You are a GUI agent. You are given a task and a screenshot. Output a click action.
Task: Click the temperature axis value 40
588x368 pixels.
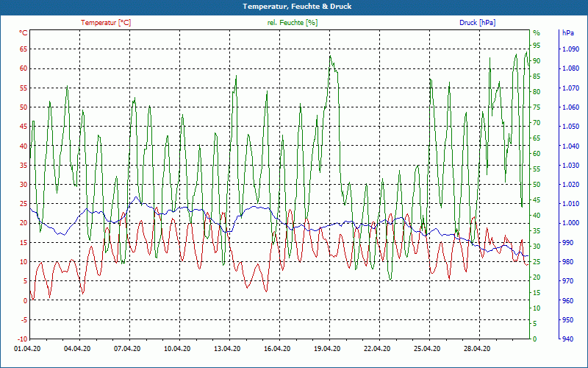pyautogui.click(x=24, y=146)
